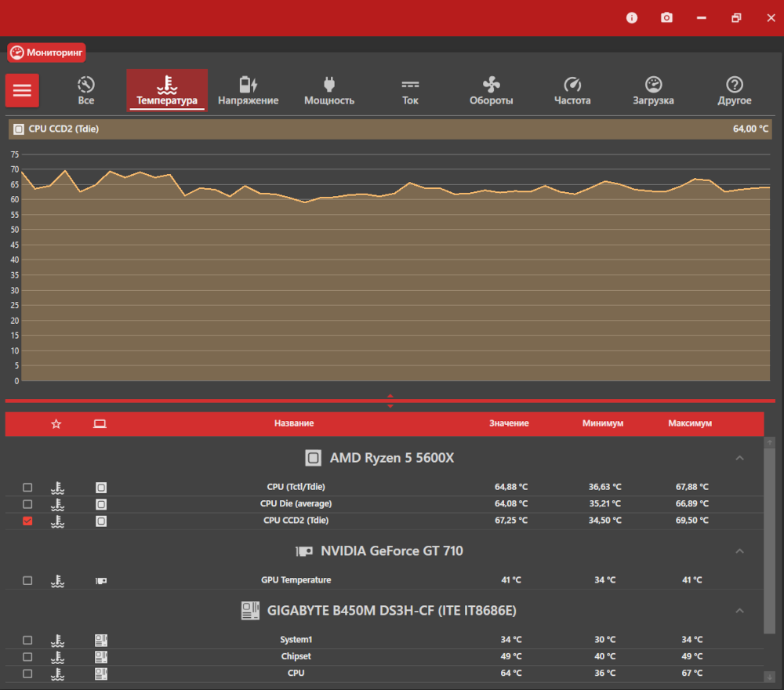784x690 pixels.
Task: Switch to the Мощность tab
Action: [329, 90]
